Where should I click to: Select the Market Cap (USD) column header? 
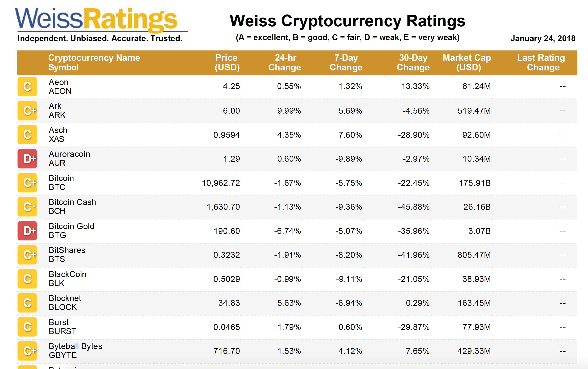pos(467,63)
